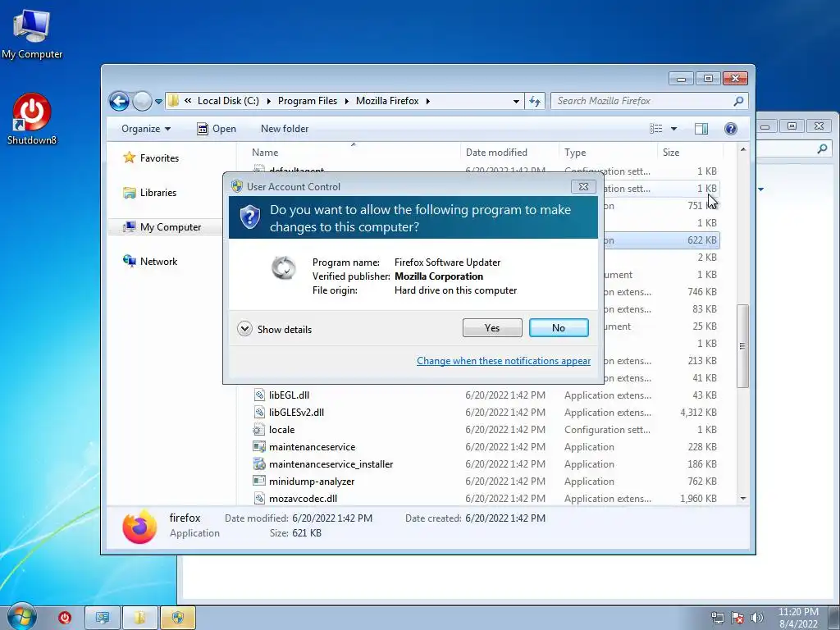Click the red power icon on taskbar
The height and width of the screenshot is (630, 840).
click(64, 618)
